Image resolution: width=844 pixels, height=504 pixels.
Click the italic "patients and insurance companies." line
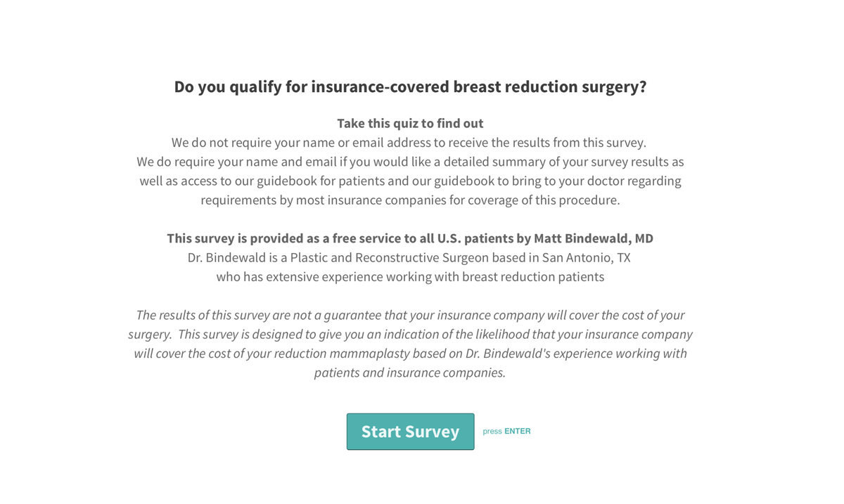click(x=410, y=373)
